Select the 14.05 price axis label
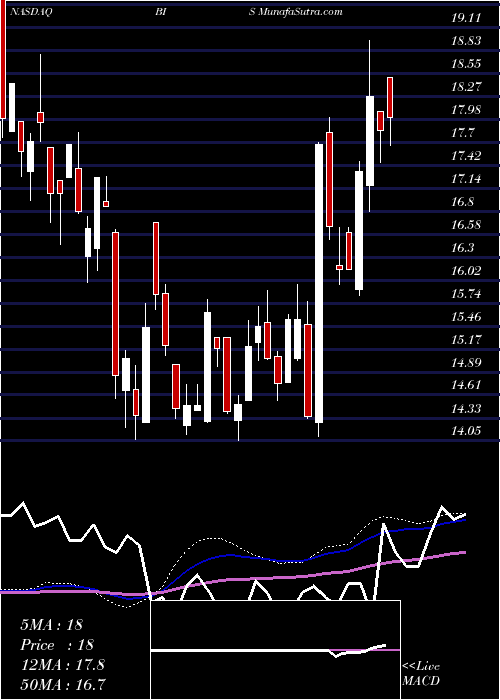 (x=466, y=431)
